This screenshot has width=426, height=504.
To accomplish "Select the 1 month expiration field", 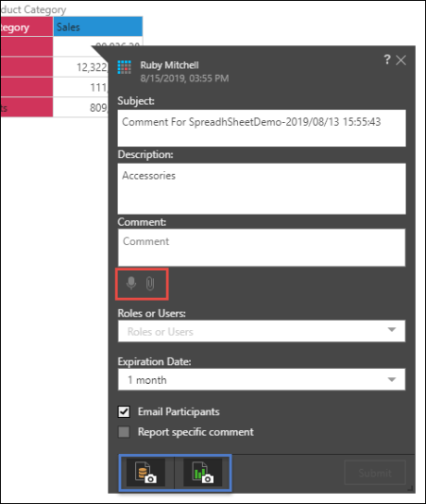I will tap(262, 379).
